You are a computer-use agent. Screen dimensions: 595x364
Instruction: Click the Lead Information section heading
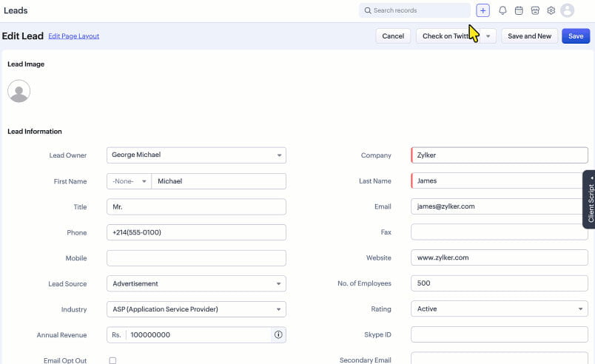[35, 132]
